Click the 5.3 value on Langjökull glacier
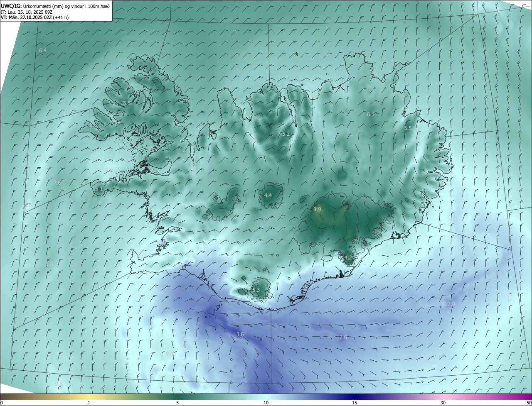This screenshot has width=532, height=406. point(216,198)
